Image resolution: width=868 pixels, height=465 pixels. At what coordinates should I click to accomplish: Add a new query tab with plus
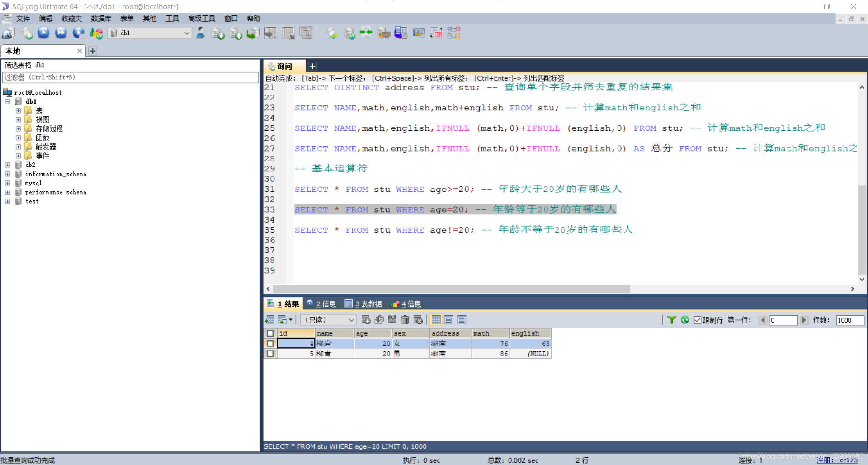(312, 66)
